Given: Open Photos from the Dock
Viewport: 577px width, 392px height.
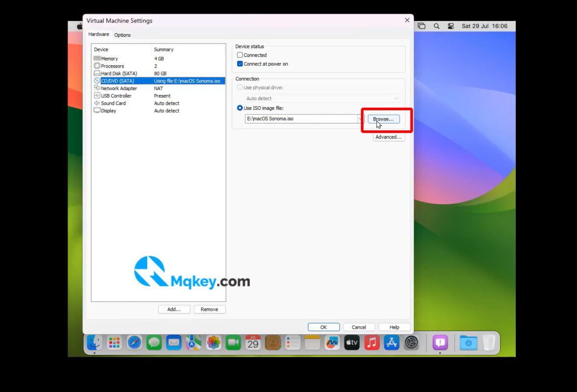Looking at the screenshot, I should tap(214, 343).
